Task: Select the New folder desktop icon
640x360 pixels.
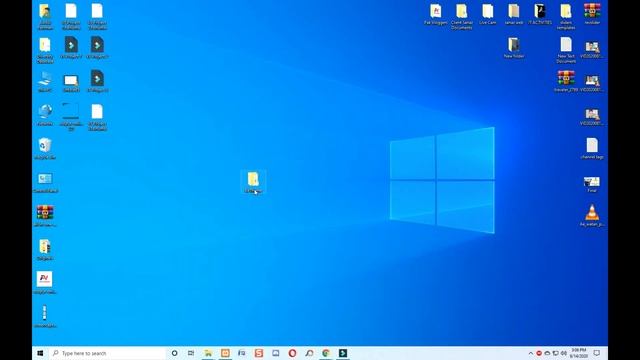Action: 514,48
